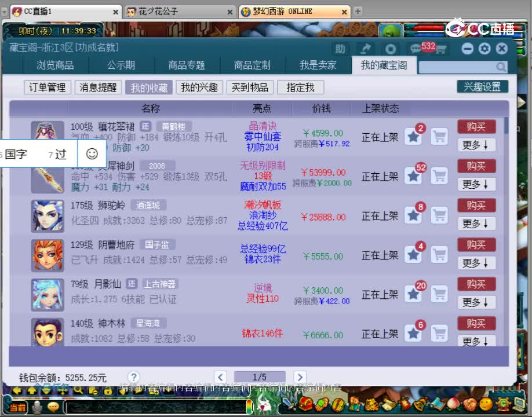Switch to CC直播1 browser tab
The image size is (532, 417).
point(65,12)
